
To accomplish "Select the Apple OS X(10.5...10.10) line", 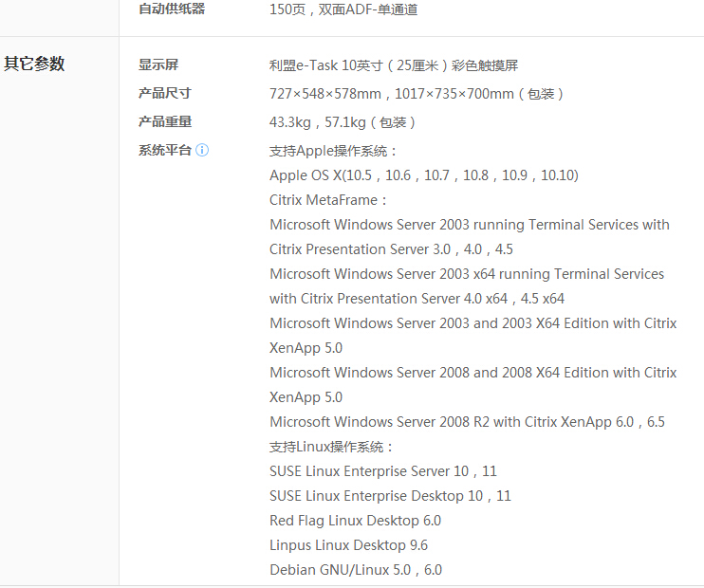I will [424, 175].
